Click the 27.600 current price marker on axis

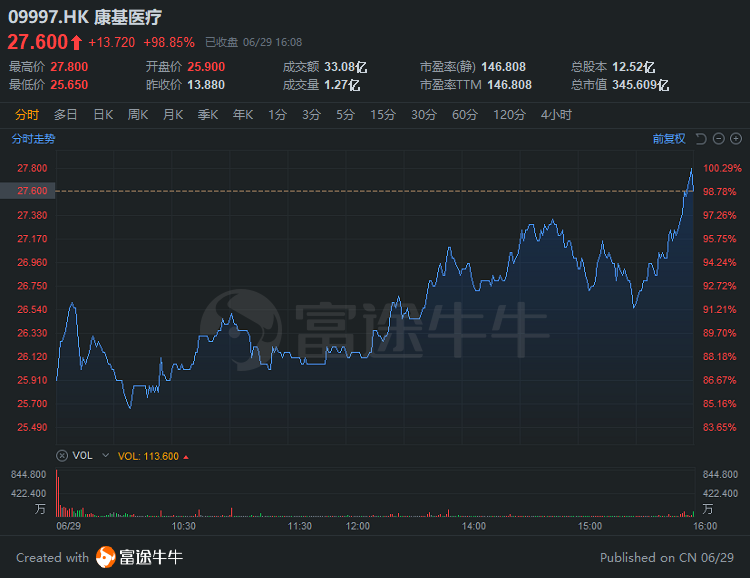(x=32, y=190)
